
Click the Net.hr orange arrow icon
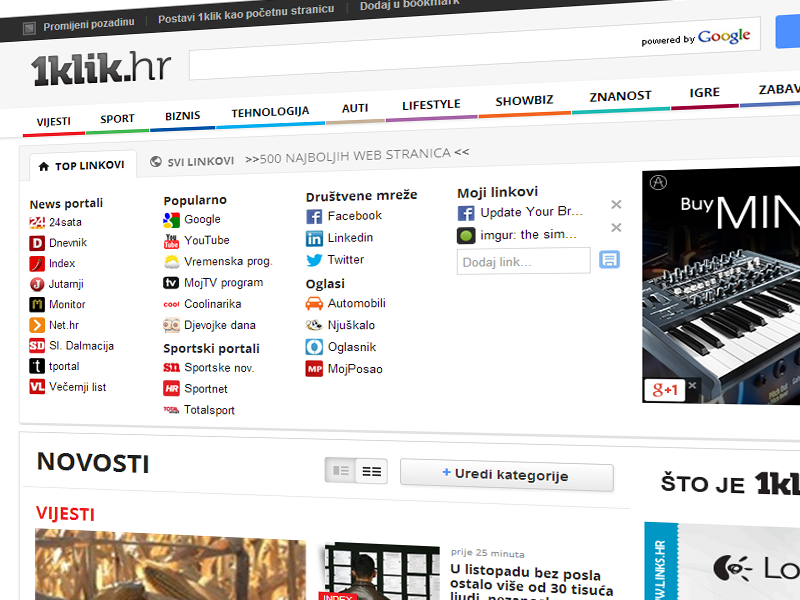(37, 325)
